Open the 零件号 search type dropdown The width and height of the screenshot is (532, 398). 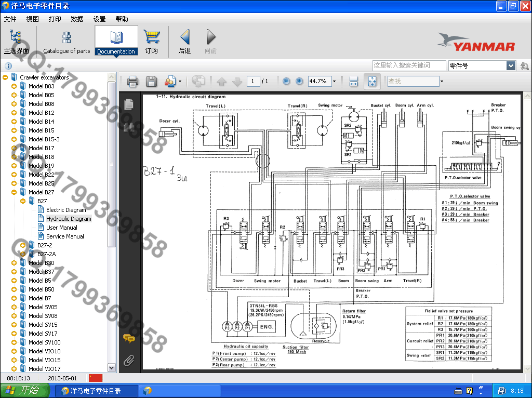pyautogui.click(x=510, y=66)
